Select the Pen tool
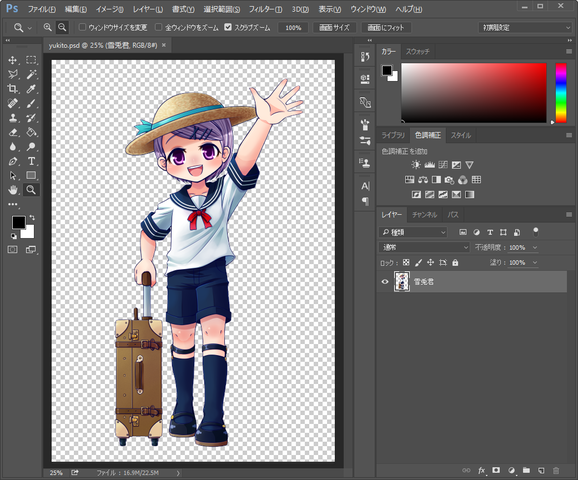Viewport: 578px width, 480px height. [13, 161]
